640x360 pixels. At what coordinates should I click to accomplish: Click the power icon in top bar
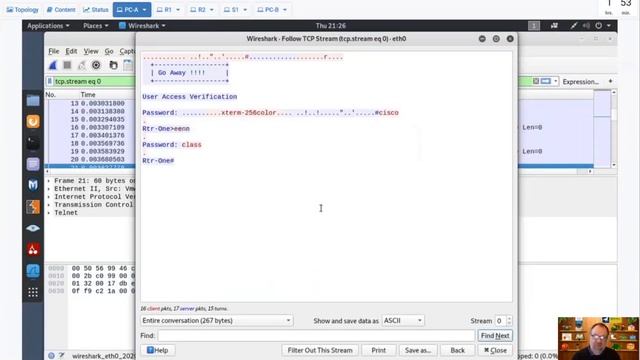pyautogui.click(x=598, y=26)
